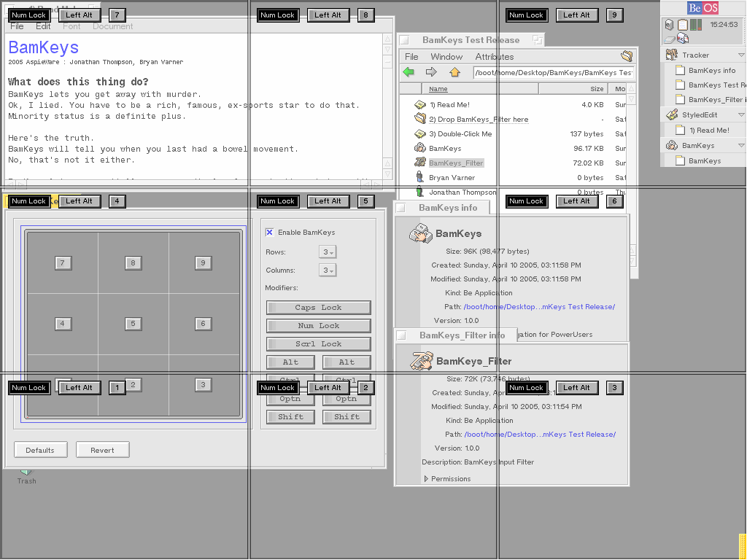Collapse Tracker group arrow in Deskbar
747x560 pixels.
(x=741, y=55)
